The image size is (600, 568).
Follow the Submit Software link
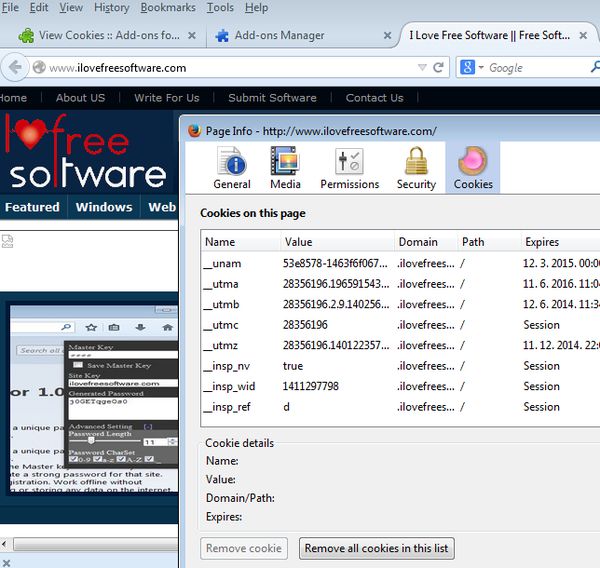[x=272, y=98]
